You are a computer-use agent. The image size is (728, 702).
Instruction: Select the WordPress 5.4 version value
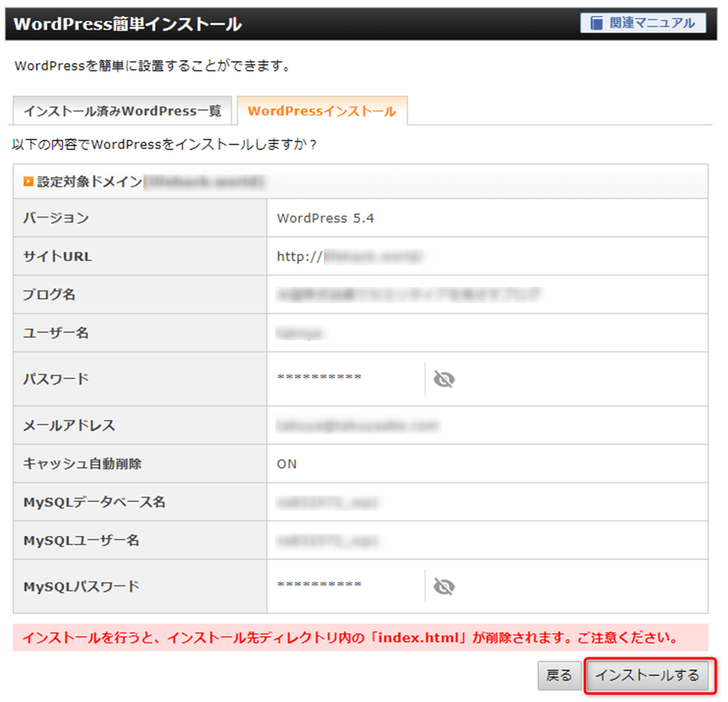pos(325,218)
